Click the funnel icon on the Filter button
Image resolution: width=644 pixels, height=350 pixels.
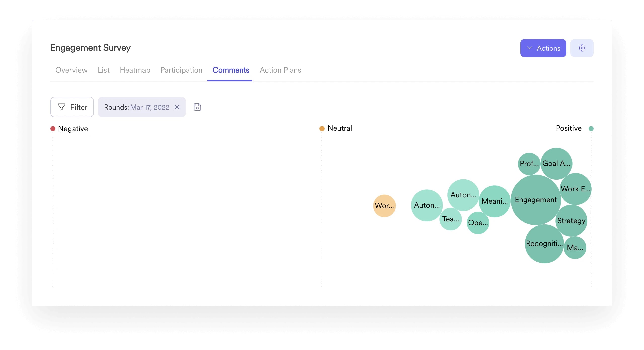click(x=62, y=107)
